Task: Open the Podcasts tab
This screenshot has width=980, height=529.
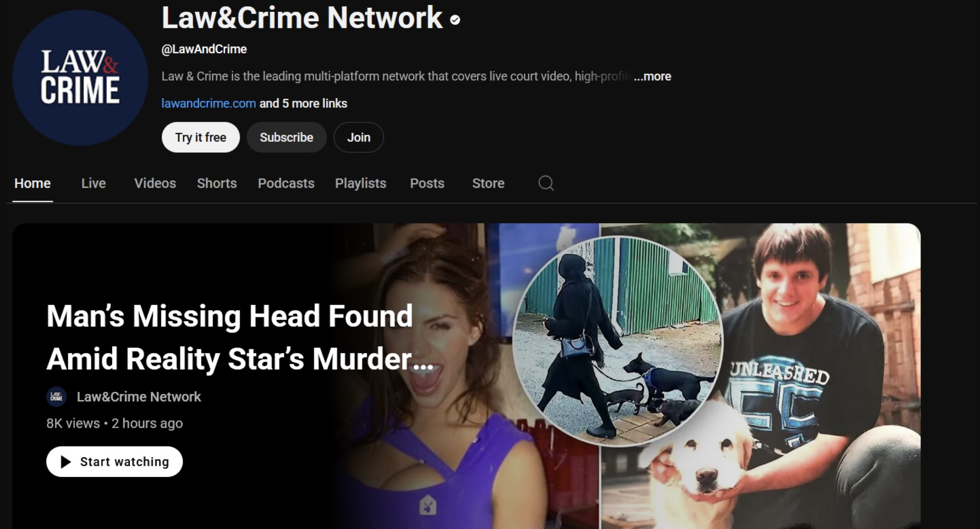Action: point(286,183)
